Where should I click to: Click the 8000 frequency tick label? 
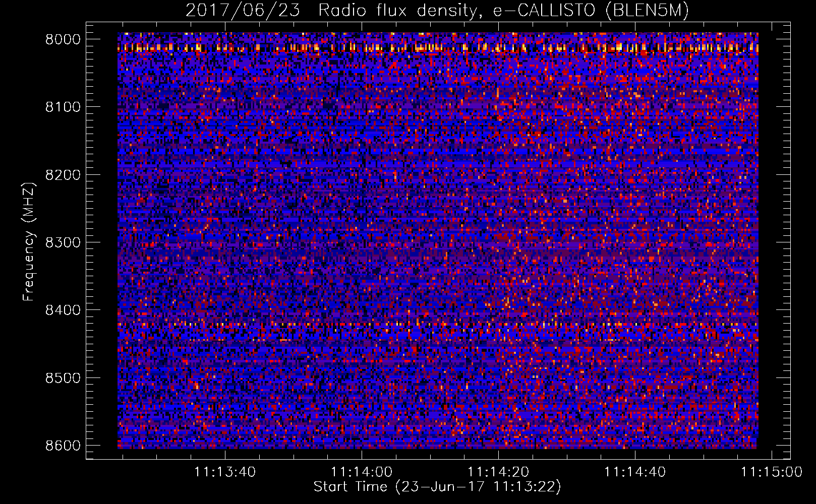tap(63, 39)
